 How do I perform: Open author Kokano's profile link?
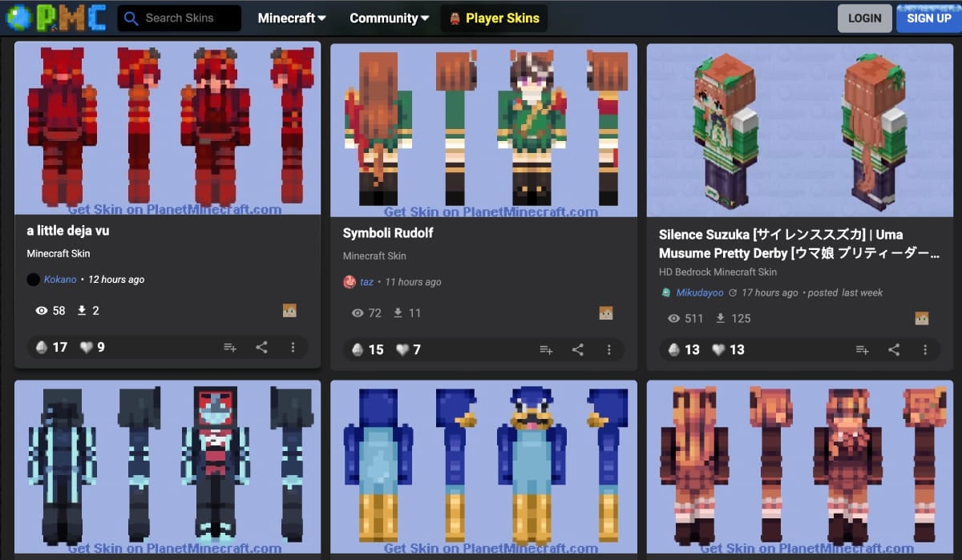[x=60, y=280]
